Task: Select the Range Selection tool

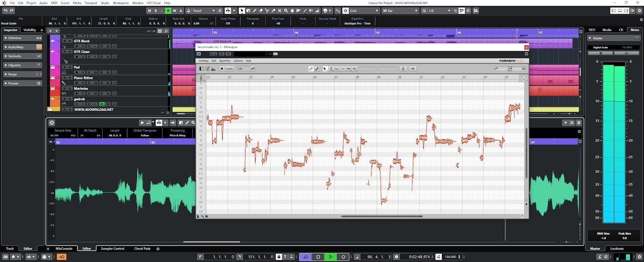Action: pyautogui.click(x=248, y=10)
